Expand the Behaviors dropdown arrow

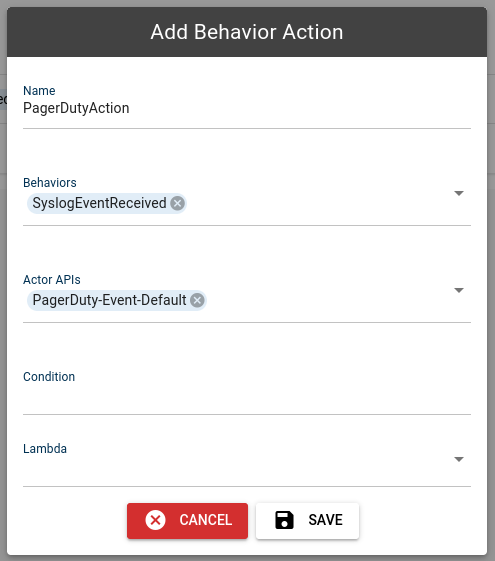[x=459, y=193]
